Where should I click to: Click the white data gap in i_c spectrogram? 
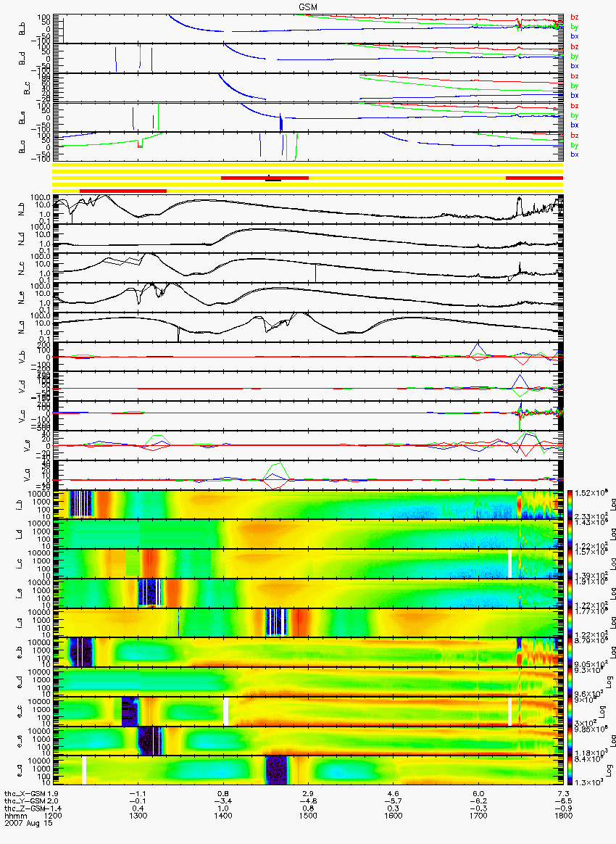click(509, 563)
